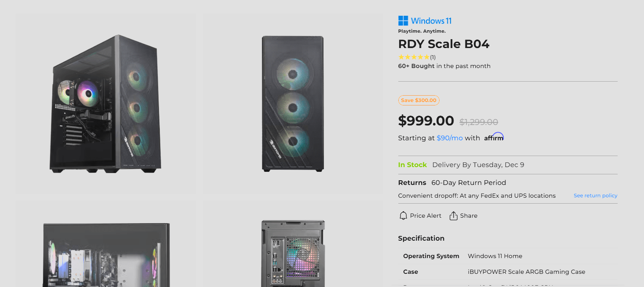Image resolution: width=644 pixels, height=287 pixels.
Task: Select the Price Alert text label
Action: pos(426,216)
